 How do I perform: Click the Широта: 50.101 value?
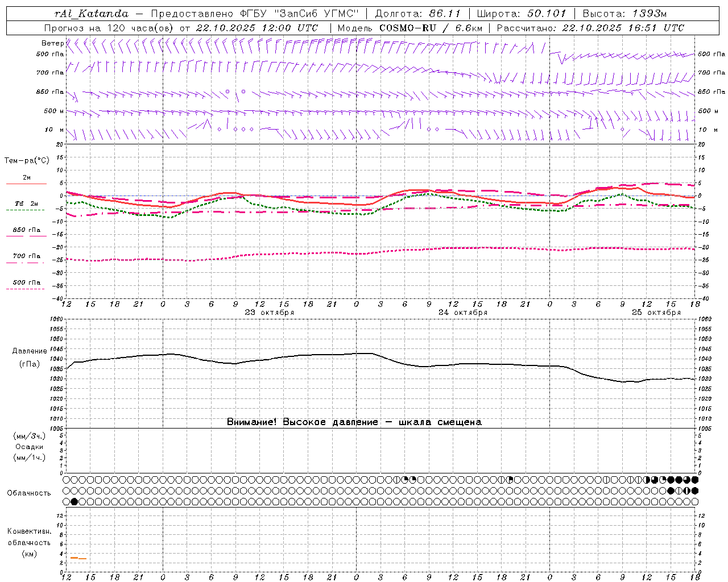(x=522, y=14)
